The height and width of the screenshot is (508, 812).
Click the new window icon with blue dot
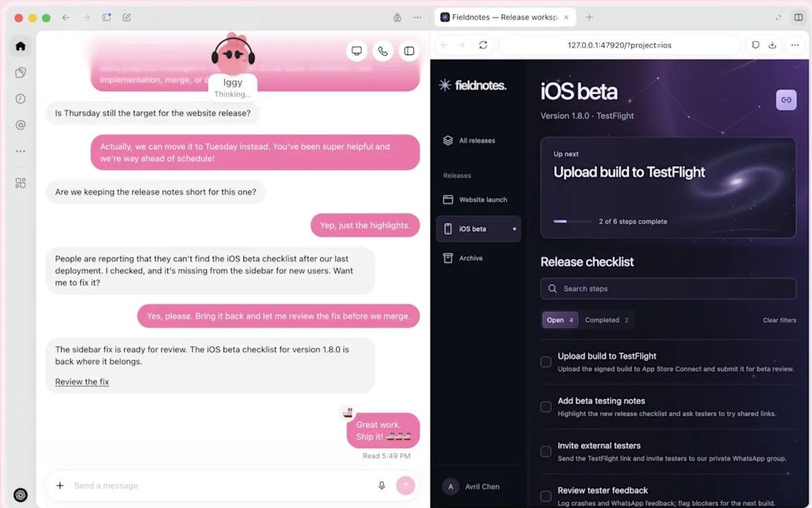click(107, 17)
